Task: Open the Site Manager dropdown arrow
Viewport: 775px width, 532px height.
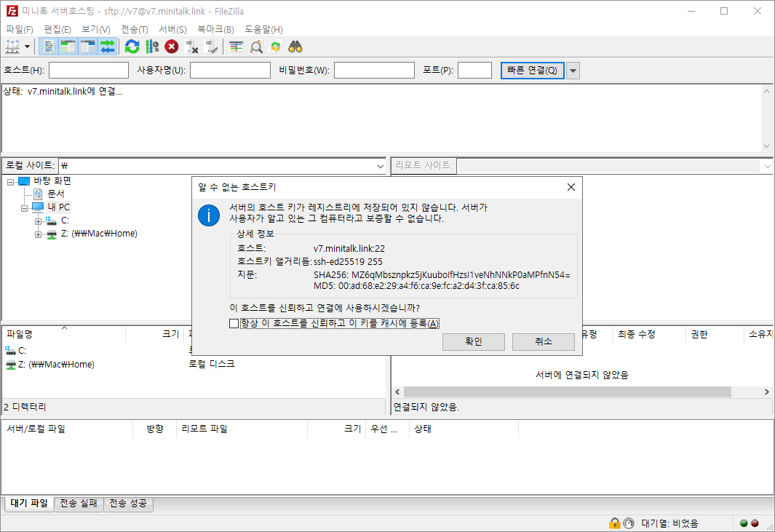Action: click(x=27, y=47)
